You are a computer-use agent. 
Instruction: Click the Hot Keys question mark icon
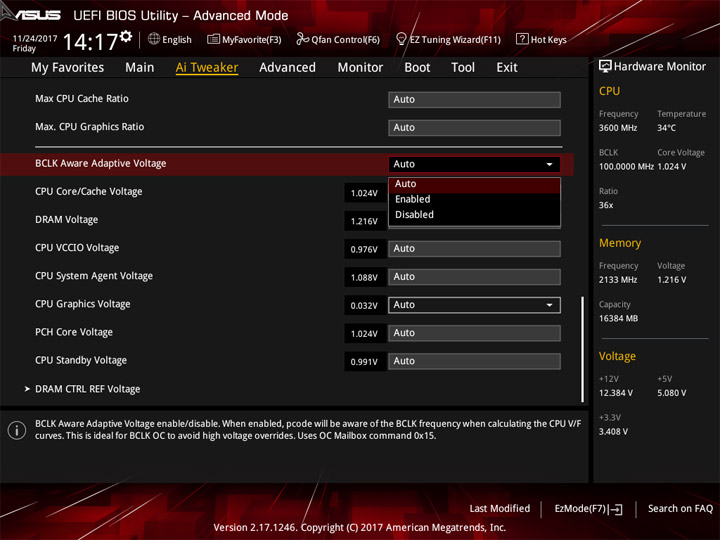(522, 39)
